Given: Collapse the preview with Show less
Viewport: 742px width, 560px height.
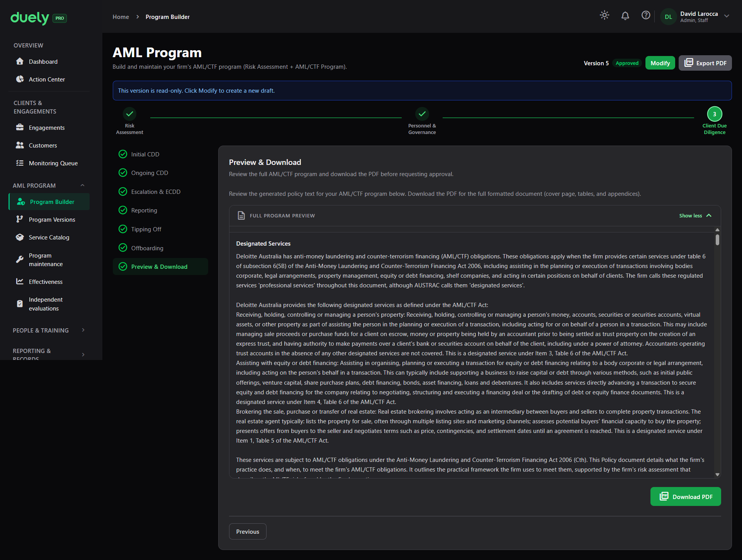Looking at the screenshot, I should 695,216.
